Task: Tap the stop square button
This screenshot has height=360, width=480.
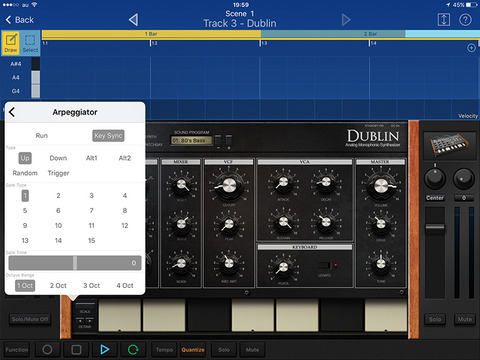Action: [76, 350]
